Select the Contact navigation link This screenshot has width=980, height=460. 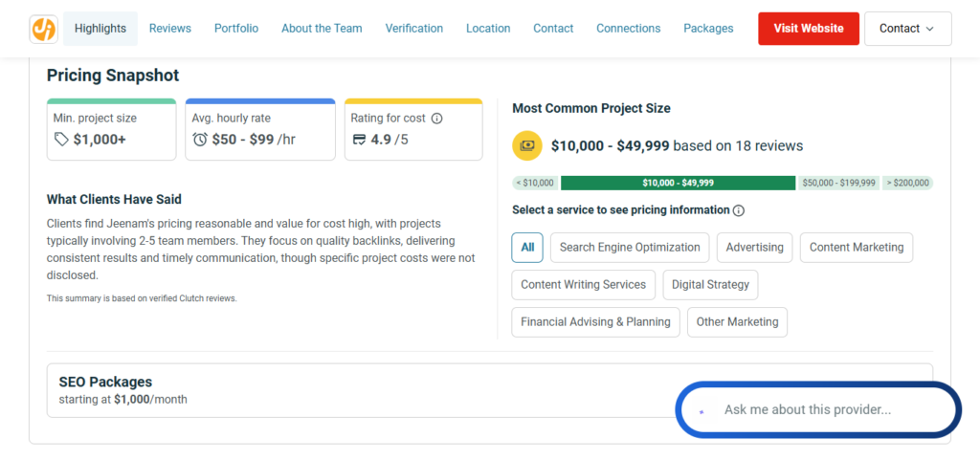553,29
